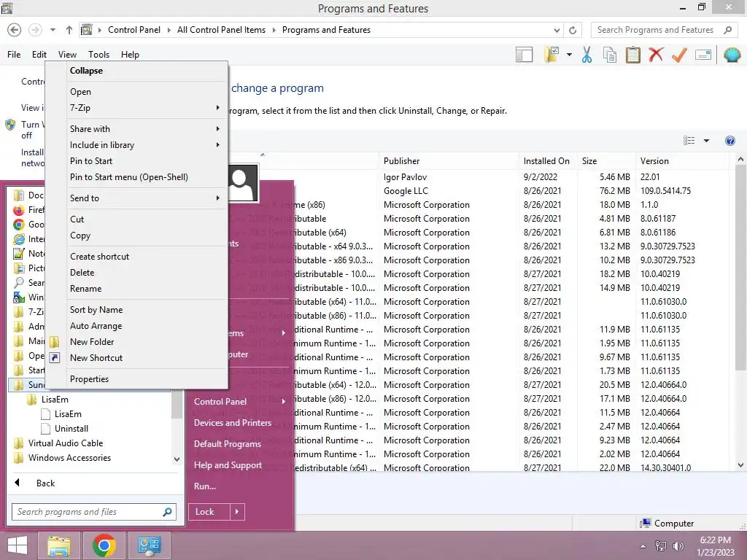Click the red X Delete toolbar icon
This screenshot has height=560, width=747.
(x=656, y=55)
